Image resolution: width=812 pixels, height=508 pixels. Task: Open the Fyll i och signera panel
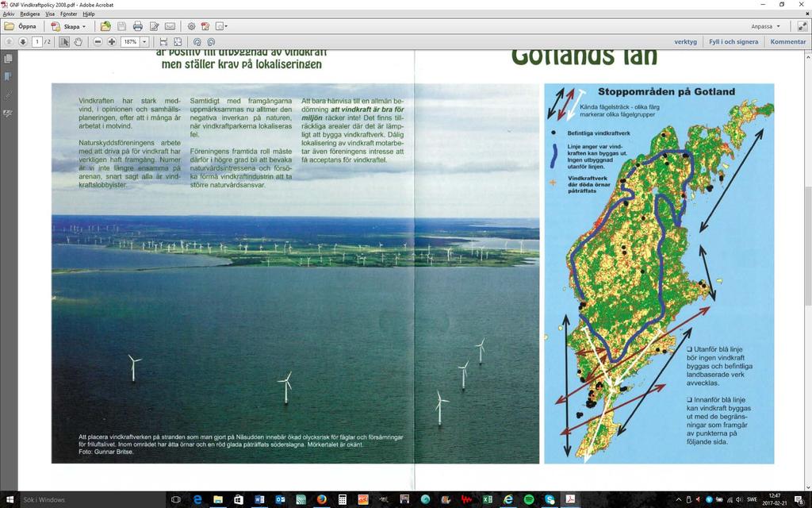(733, 41)
